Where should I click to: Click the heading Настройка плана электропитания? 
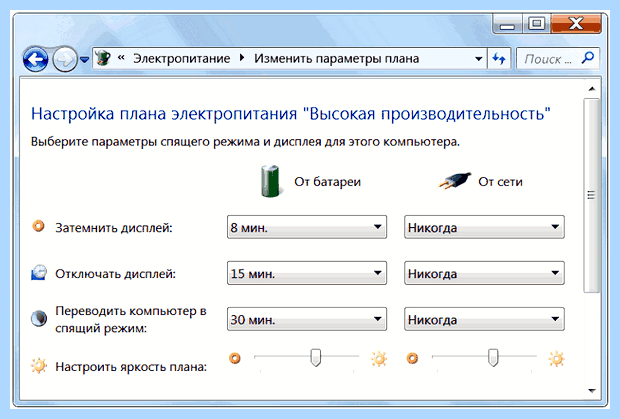(291, 114)
